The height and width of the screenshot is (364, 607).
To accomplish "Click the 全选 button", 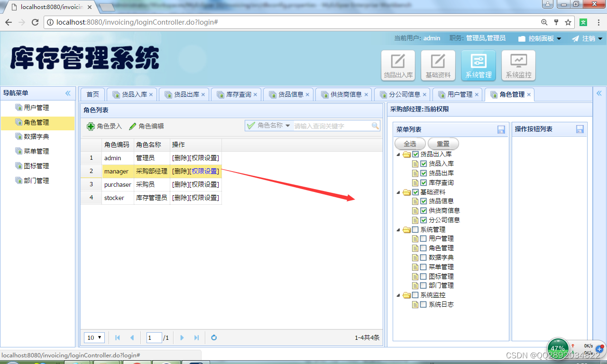I will (x=410, y=144).
